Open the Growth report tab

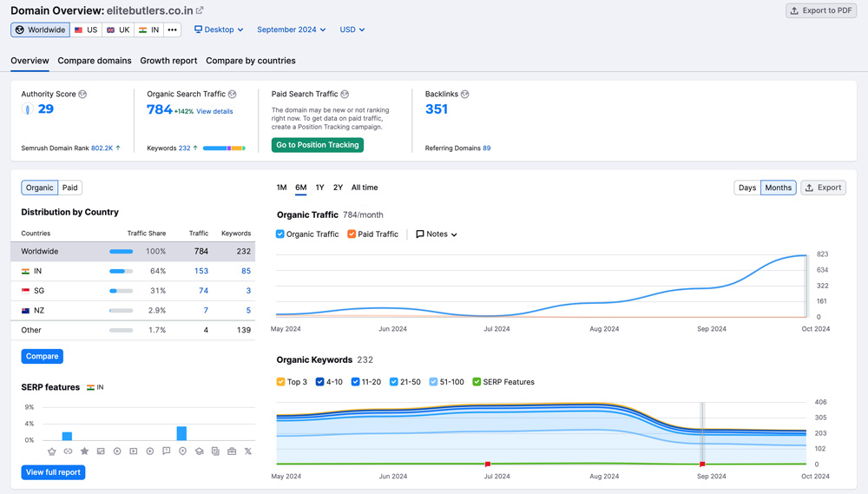[x=168, y=61]
